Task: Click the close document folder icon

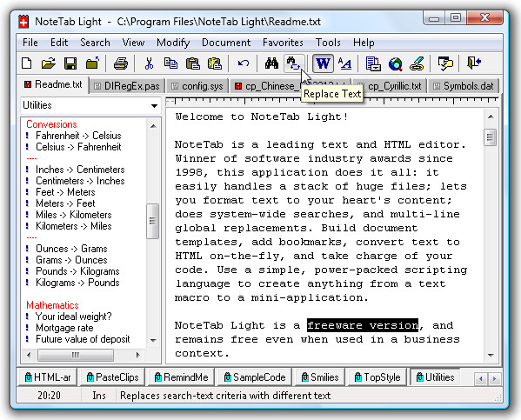Action: [x=92, y=63]
